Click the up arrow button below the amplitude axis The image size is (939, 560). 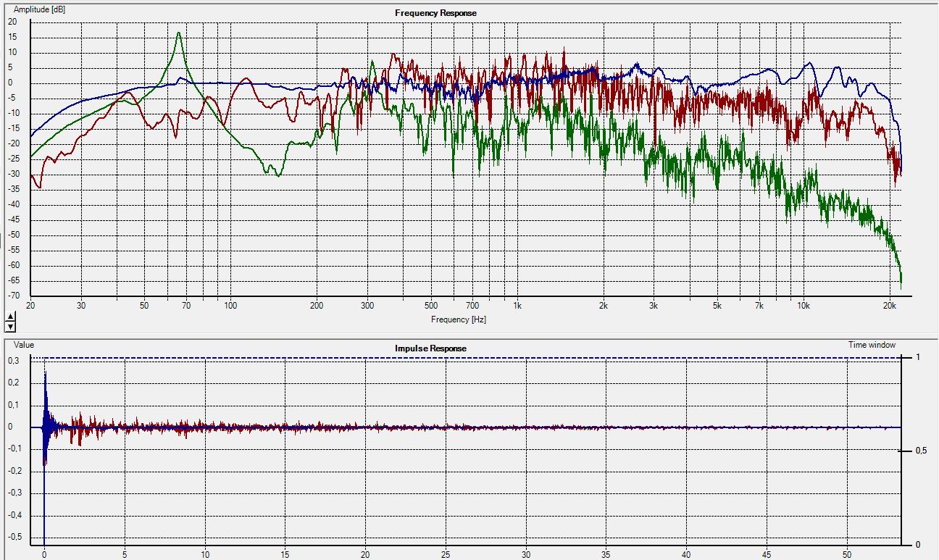(x=10, y=317)
